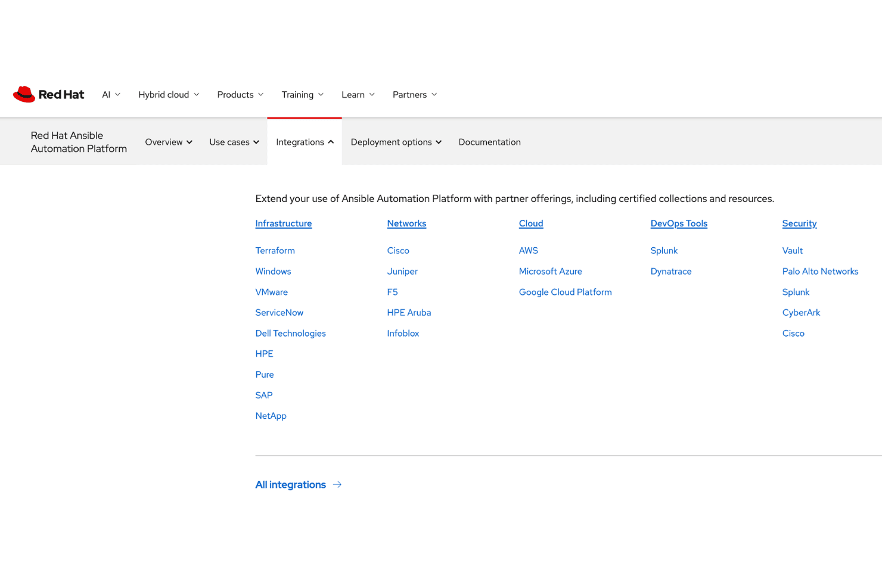The image size is (882, 588).
Task: Open the VMware integration link
Action: coord(271,292)
